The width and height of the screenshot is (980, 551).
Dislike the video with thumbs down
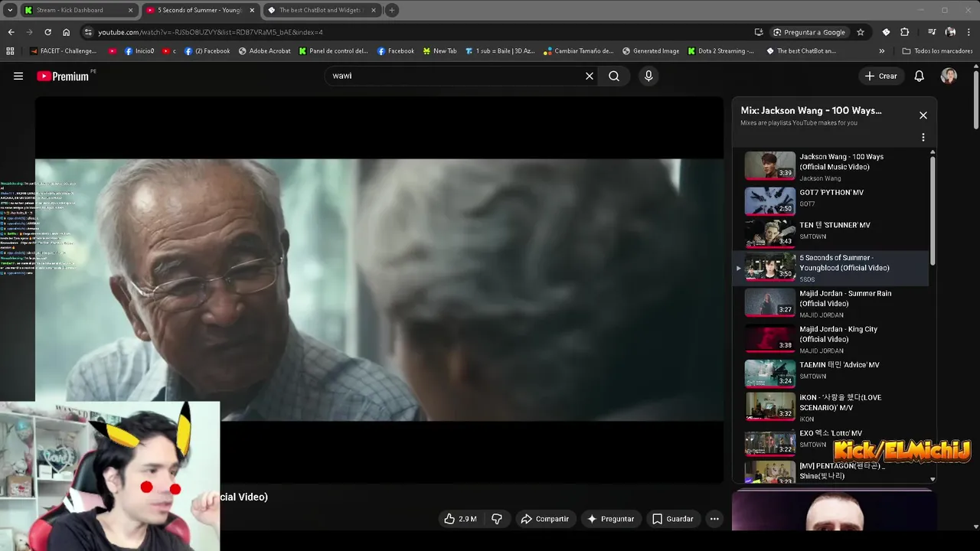click(496, 519)
